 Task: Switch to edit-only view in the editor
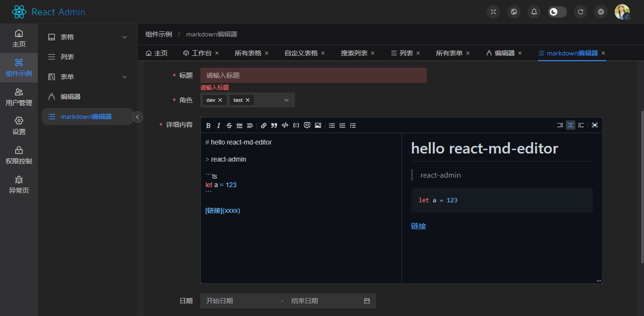560,125
